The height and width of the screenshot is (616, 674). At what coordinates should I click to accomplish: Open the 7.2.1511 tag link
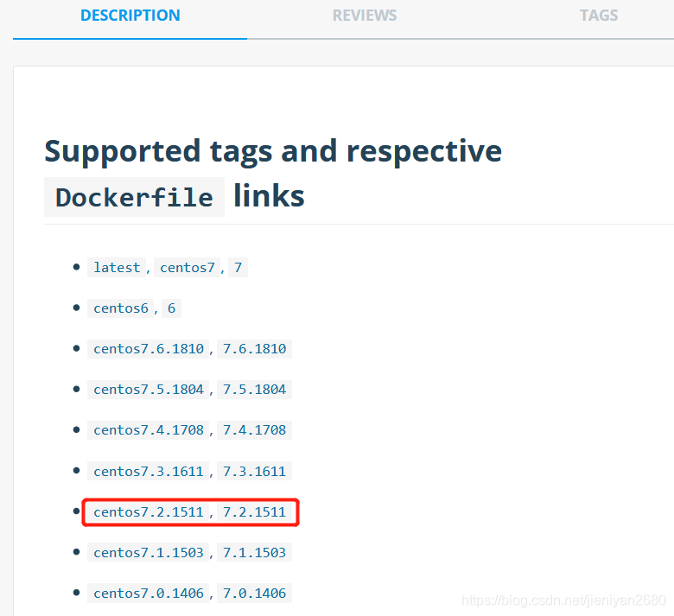(254, 512)
